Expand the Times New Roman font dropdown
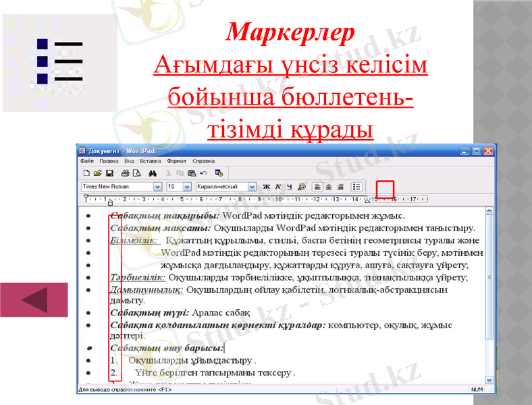 (x=157, y=187)
